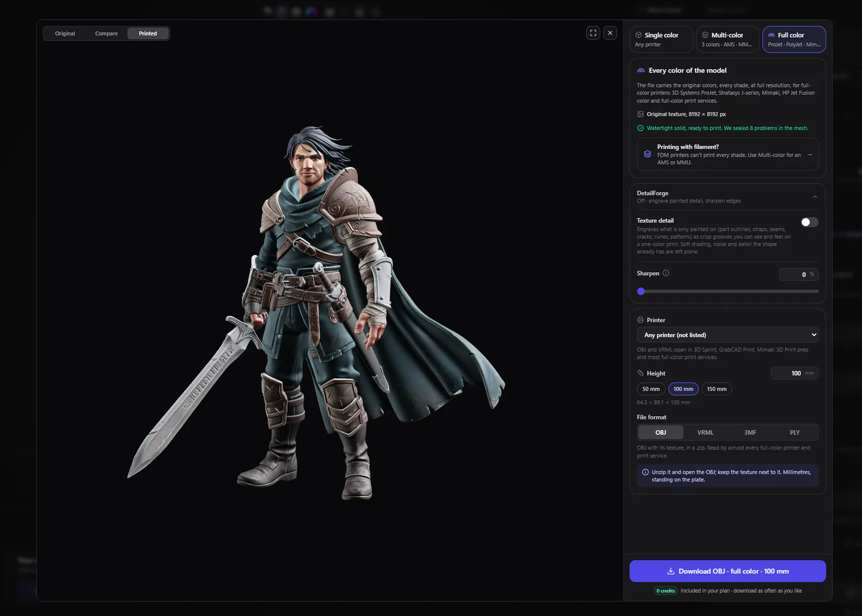Select the Printed view tab

148,33
